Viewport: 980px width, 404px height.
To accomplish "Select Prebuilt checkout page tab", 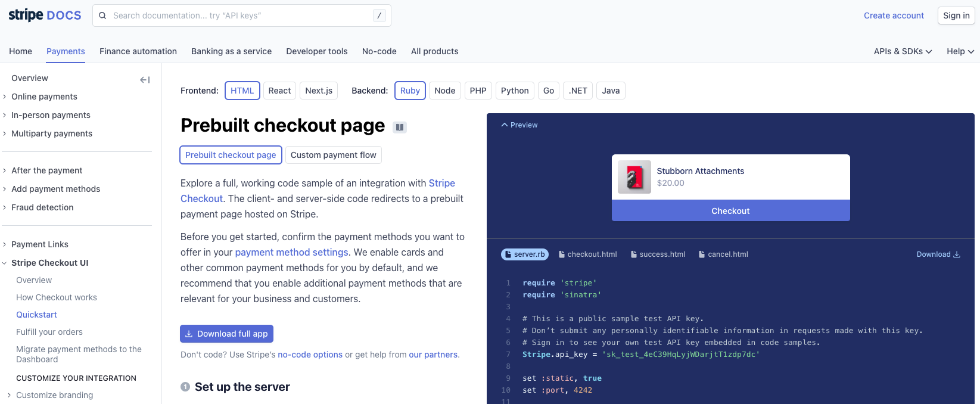I will [231, 155].
